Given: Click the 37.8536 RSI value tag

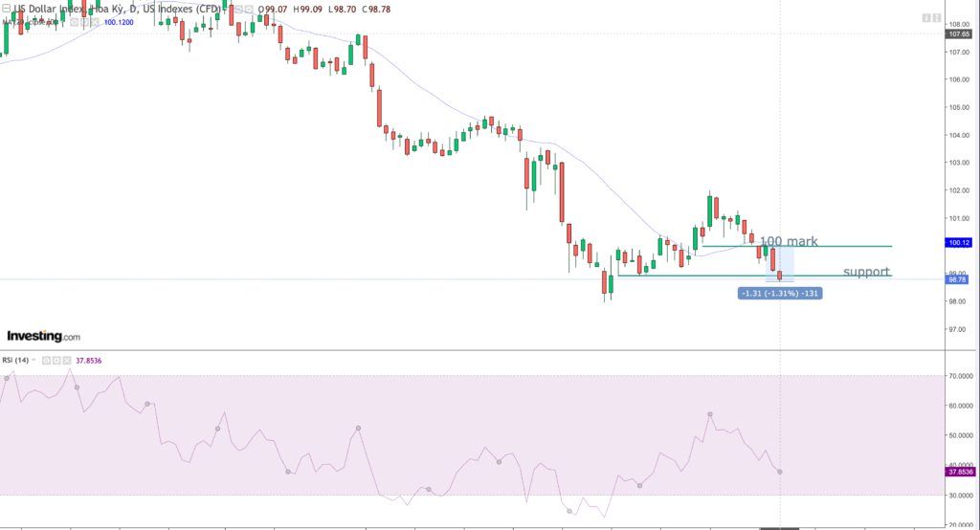Looking at the screenshot, I should pyautogui.click(x=959, y=472).
